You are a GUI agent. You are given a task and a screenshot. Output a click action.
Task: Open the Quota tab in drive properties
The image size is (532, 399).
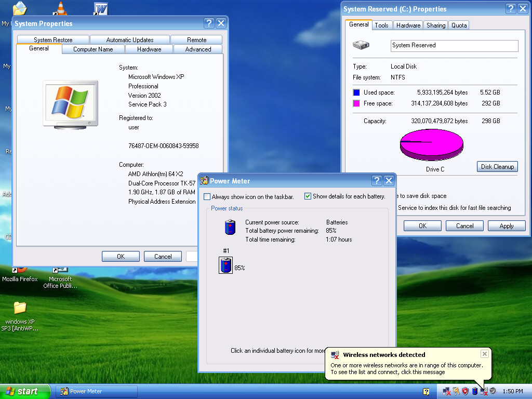pos(459,25)
